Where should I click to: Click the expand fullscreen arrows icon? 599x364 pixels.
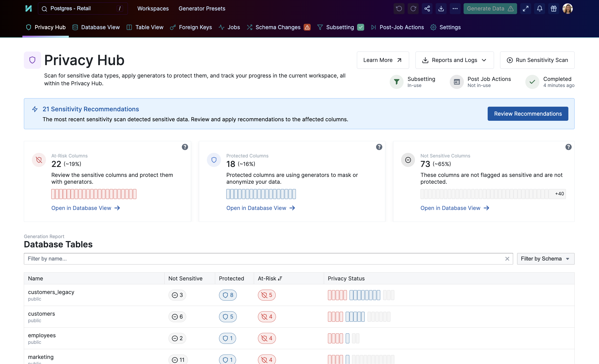click(526, 9)
